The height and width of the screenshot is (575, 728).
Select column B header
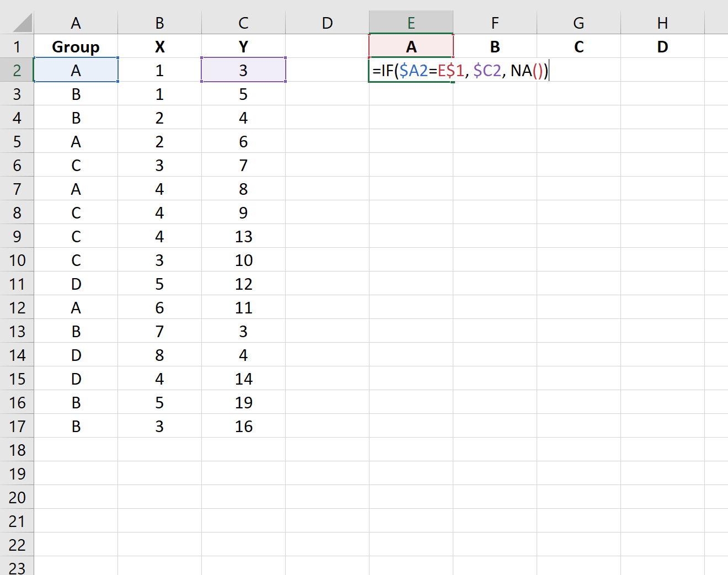click(x=159, y=23)
